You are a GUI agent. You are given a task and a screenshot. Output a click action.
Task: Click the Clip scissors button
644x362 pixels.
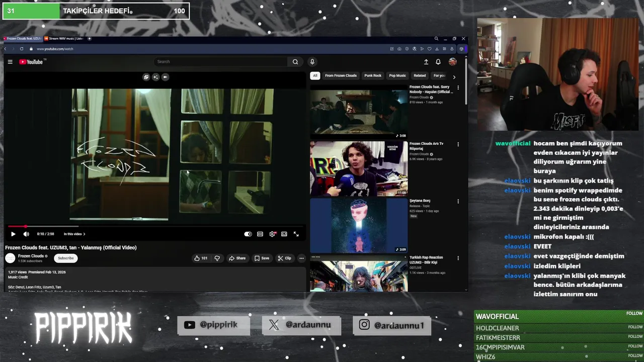pos(284,258)
